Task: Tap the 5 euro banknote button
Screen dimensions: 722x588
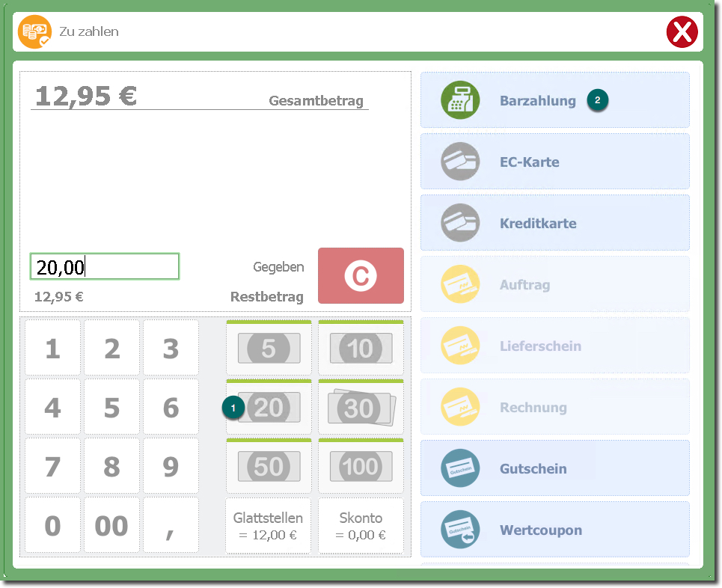Action: point(269,349)
